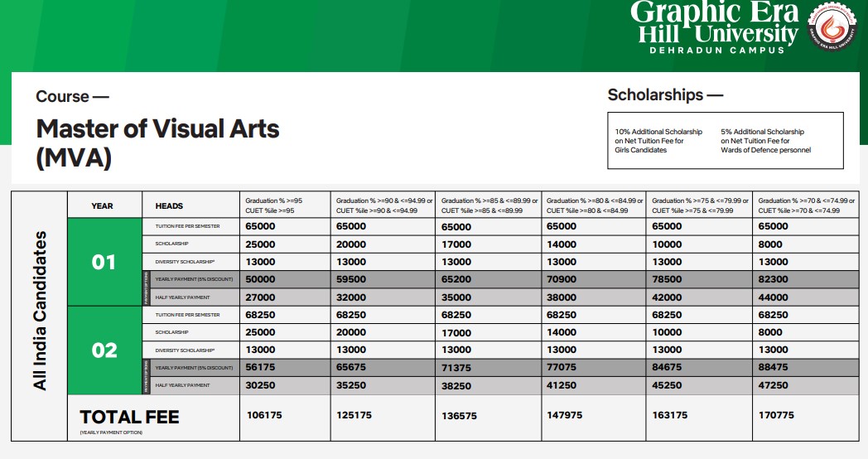Click the Master of Visual Arts title
The height and width of the screenshot is (459, 868).
point(157,142)
